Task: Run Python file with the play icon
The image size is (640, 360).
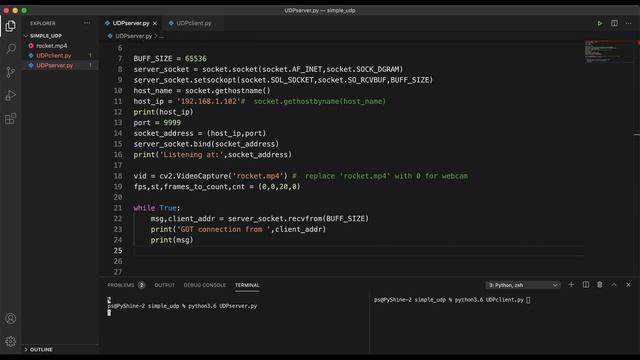Action: pos(600,23)
